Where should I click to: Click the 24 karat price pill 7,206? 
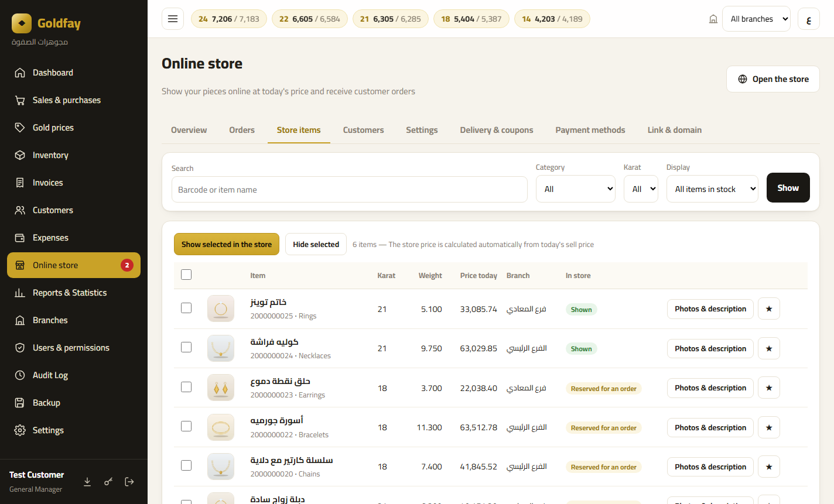[229, 19]
